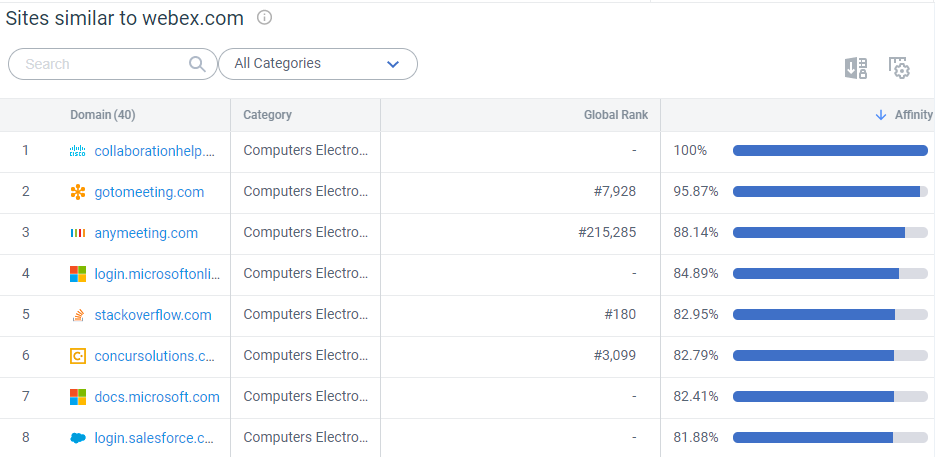Screen dimensions: 935x457
Task: Click the Affinity sort arrow
Action: [x=881, y=115]
